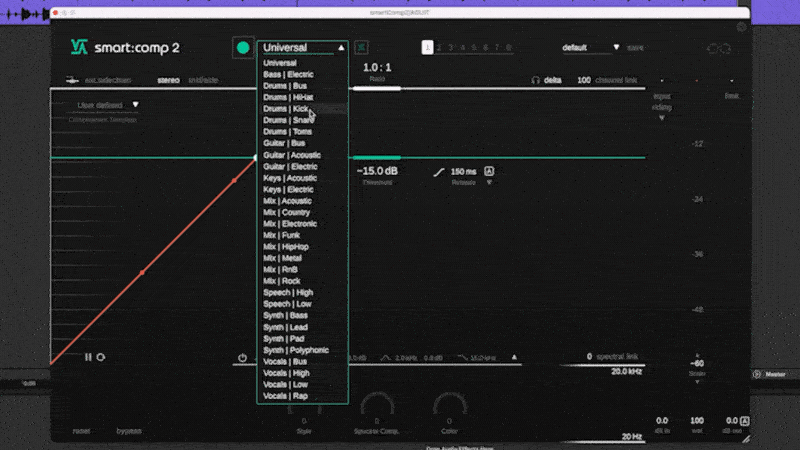Click the auto release A icon
Screen dimensions: 800x450
pos(489,171)
